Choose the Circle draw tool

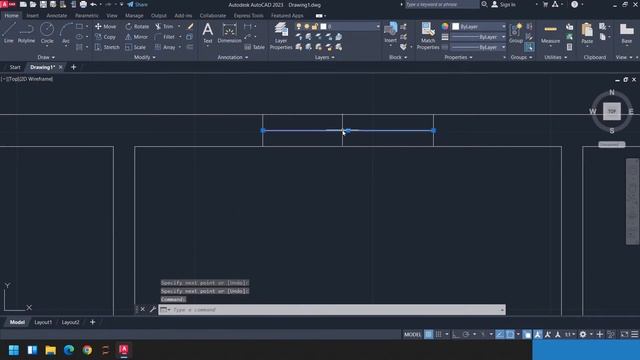47,33
